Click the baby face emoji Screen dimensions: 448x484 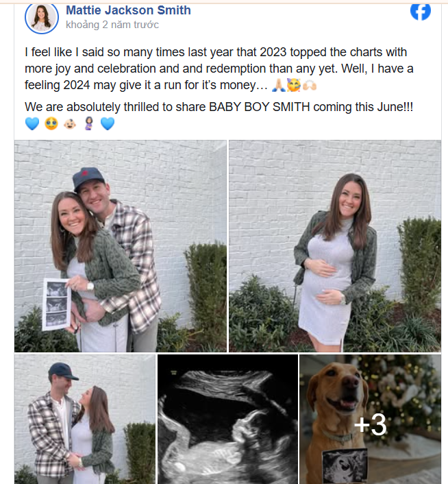pos(70,124)
